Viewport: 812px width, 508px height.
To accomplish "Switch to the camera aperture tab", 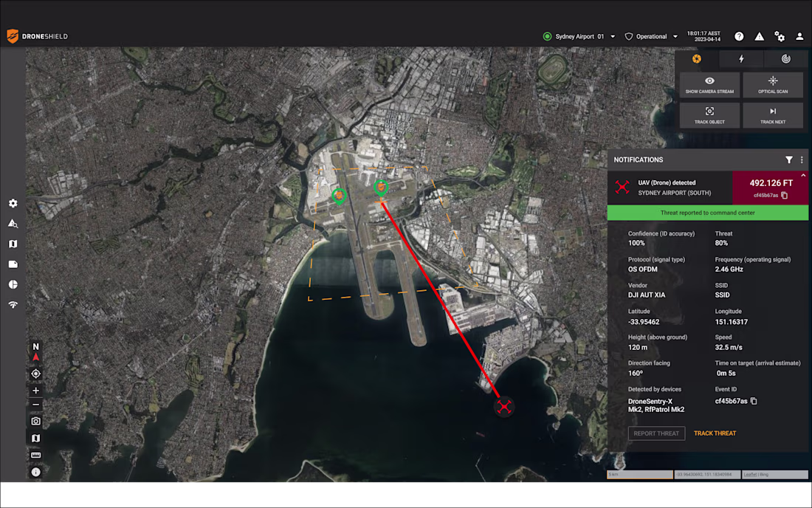I will [x=697, y=58].
